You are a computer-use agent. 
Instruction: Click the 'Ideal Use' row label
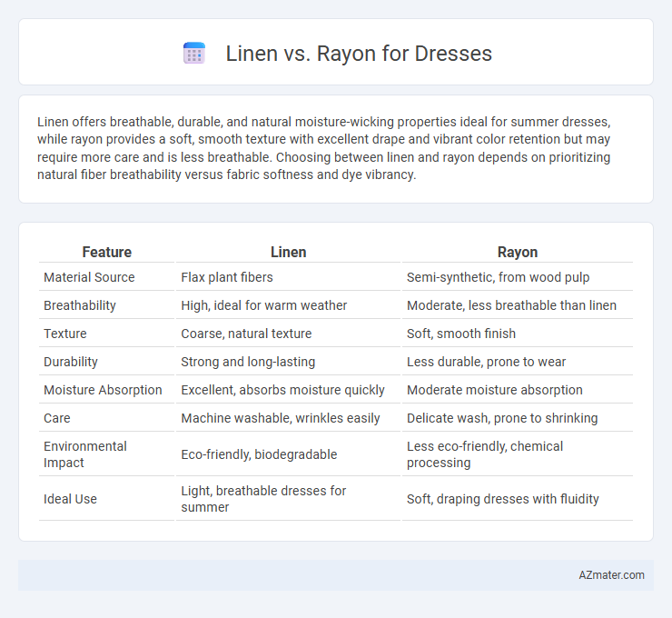click(x=70, y=499)
